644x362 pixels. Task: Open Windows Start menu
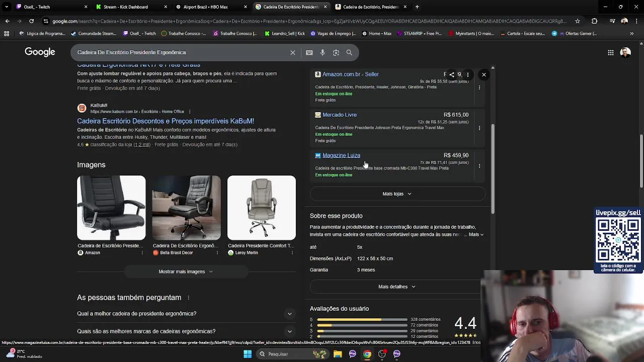[248, 354]
